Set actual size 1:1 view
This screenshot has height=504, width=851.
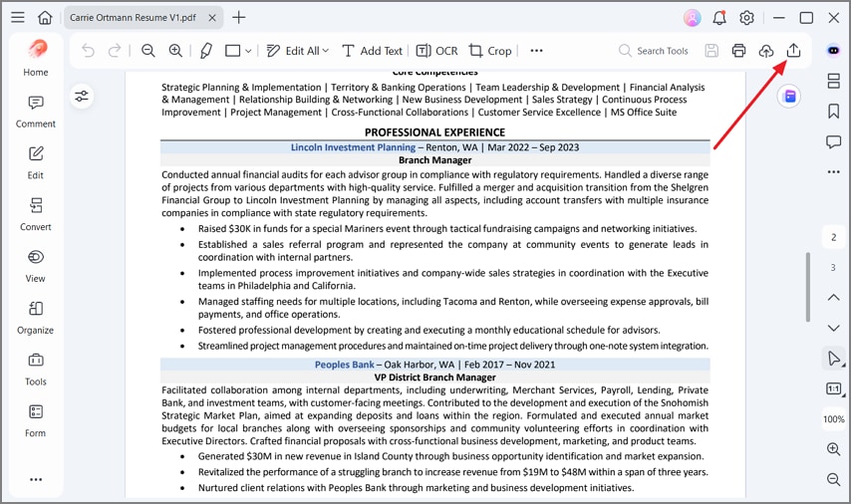pos(834,389)
